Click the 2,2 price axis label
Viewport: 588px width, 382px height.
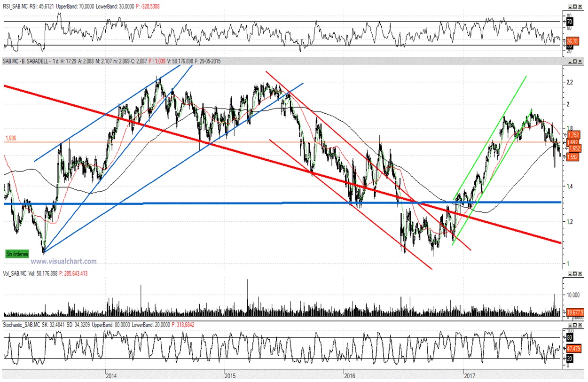[570, 82]
